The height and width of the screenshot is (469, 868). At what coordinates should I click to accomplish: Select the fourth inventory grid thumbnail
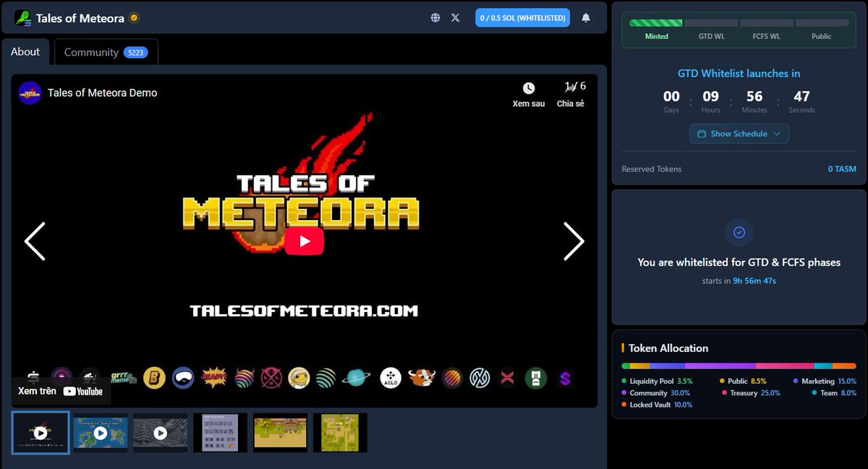[221, 433]
